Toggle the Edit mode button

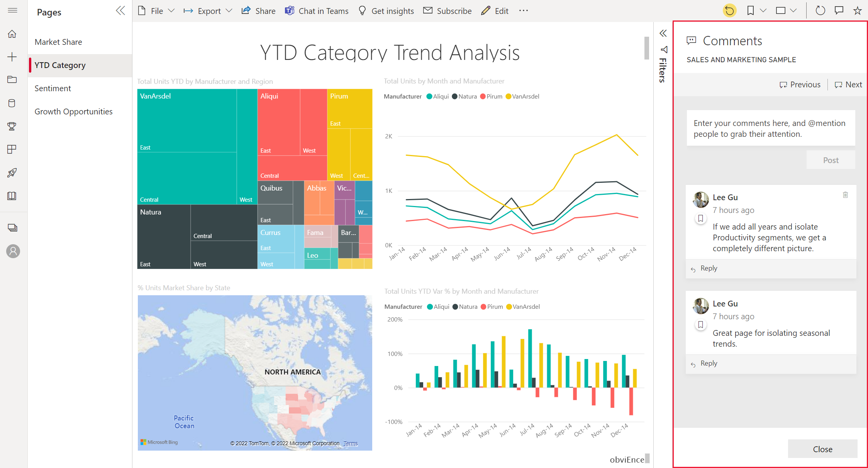pos(496,10)
